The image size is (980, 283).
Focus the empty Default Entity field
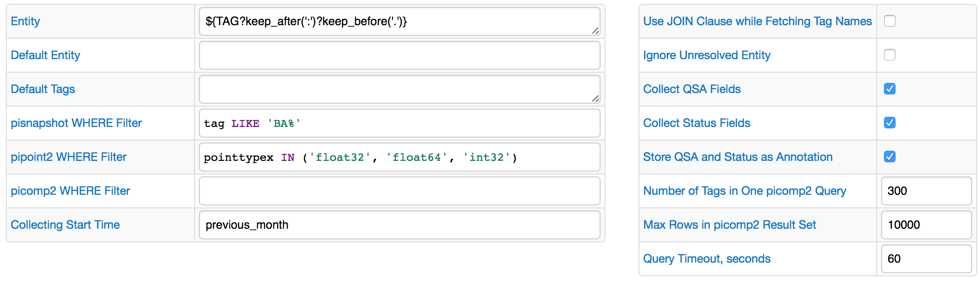[399, 55]
